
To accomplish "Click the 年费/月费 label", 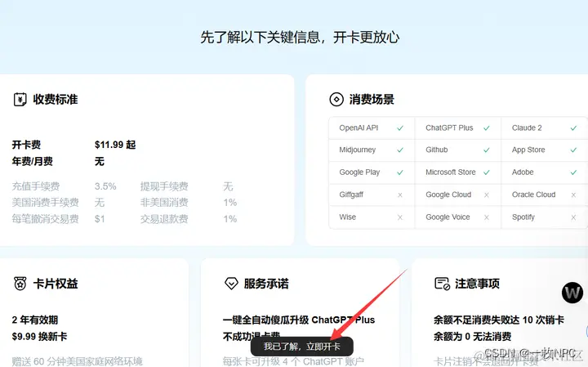I will (x=32, y=161).
